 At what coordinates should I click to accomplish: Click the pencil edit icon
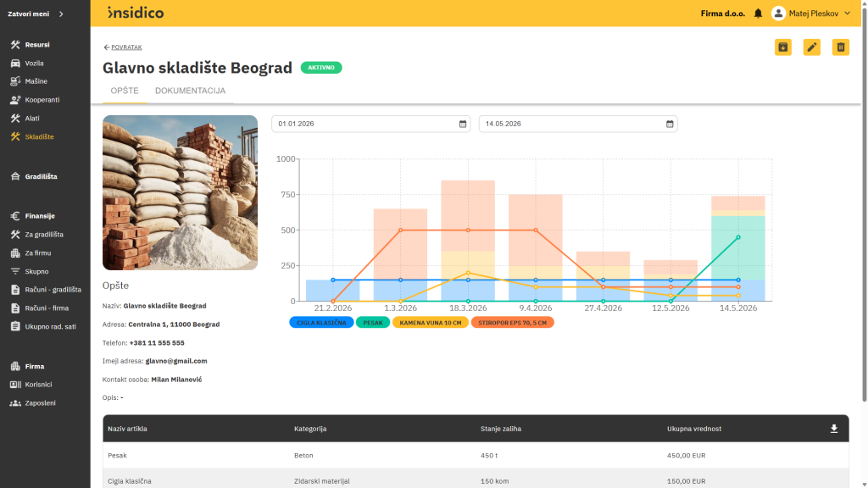click(811, 47)
